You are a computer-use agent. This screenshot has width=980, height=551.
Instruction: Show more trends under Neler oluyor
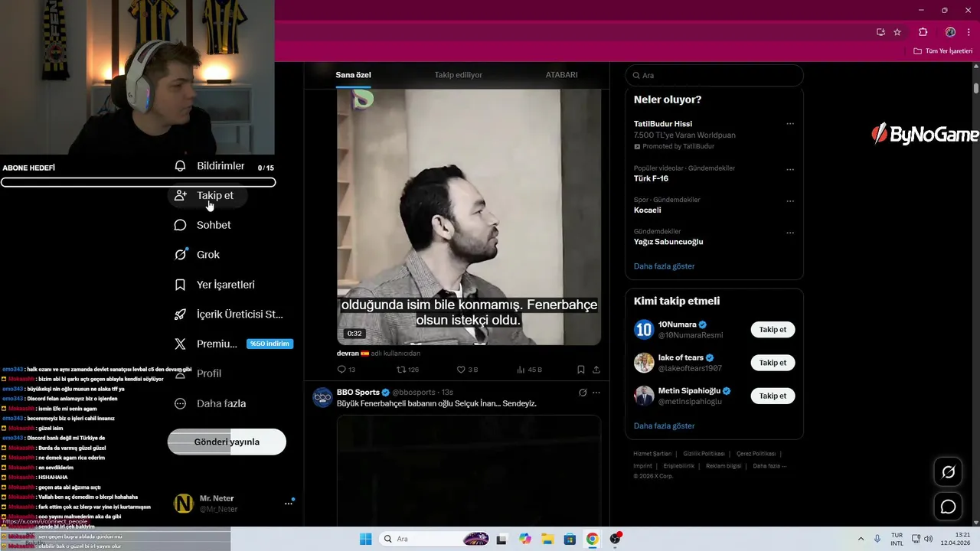click(665, 266)
